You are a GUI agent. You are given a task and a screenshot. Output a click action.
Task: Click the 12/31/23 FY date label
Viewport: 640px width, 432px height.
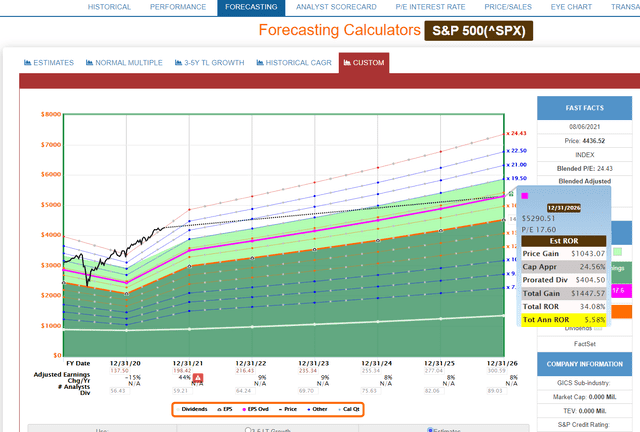313,363
